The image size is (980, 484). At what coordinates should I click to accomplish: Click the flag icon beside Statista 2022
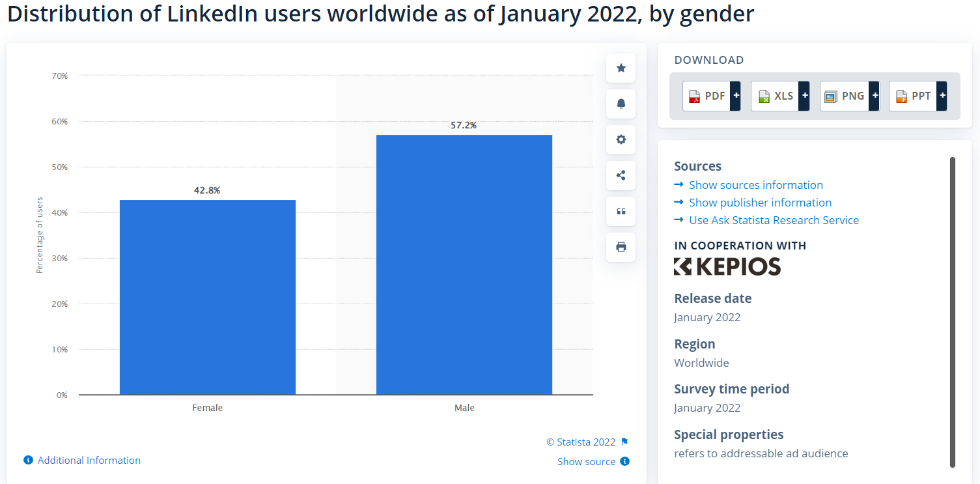624,442
